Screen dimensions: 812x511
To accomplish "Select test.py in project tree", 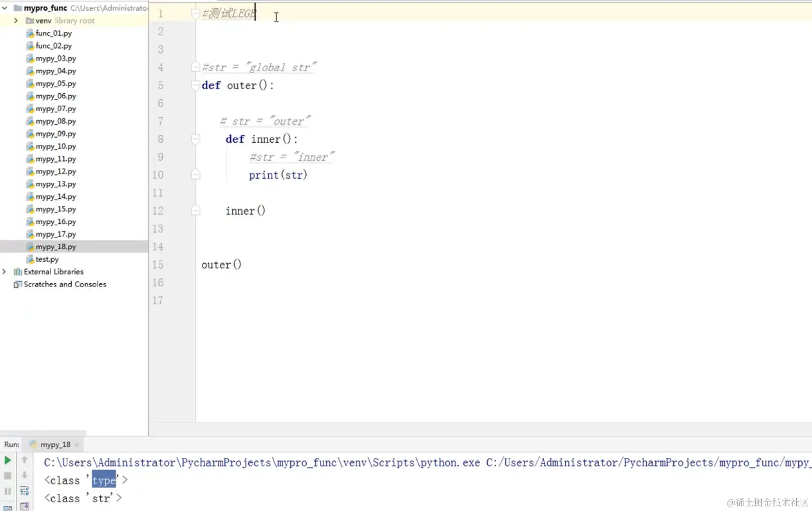I will 47,259.
